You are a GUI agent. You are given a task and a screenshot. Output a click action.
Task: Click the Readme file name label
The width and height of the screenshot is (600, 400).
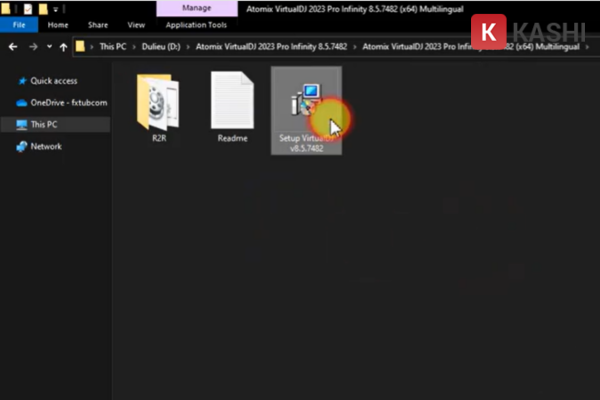(x=232, y=138)
